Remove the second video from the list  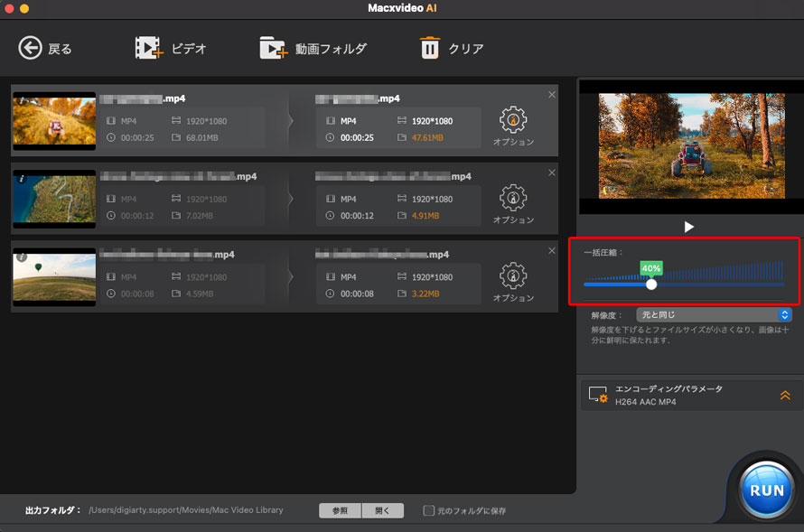[x=552, y=173]
